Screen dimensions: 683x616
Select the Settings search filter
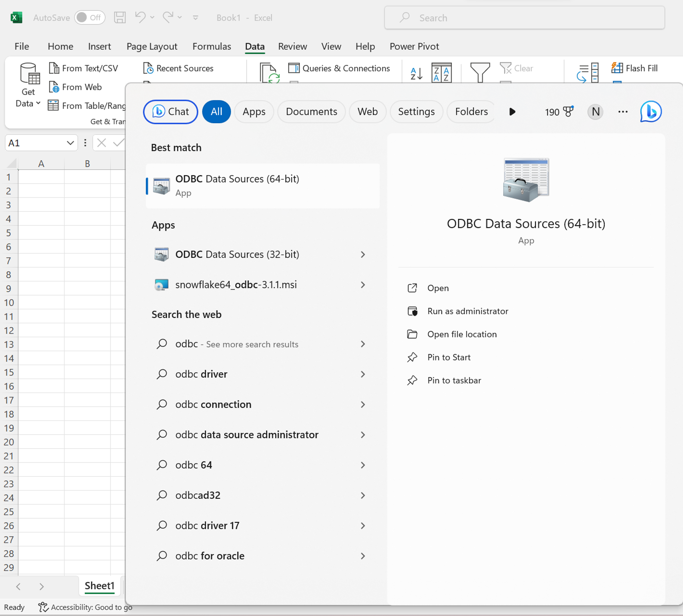click(416, 112)
